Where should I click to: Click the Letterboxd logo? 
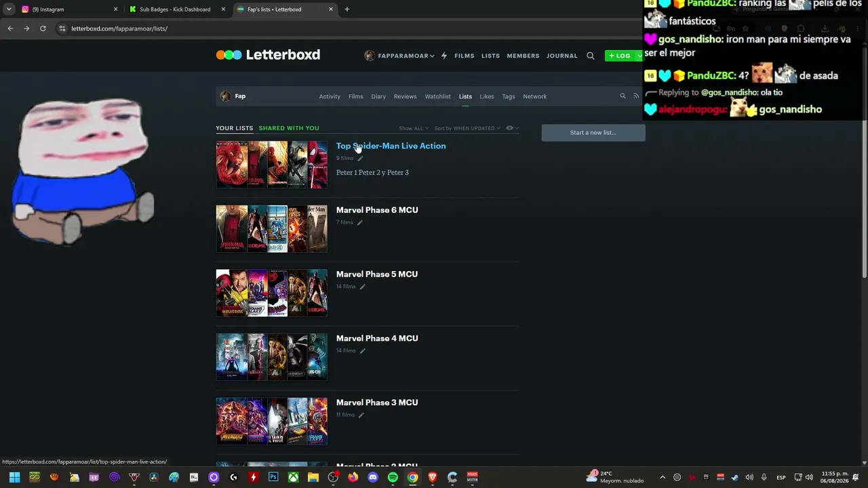coord(268,55)
